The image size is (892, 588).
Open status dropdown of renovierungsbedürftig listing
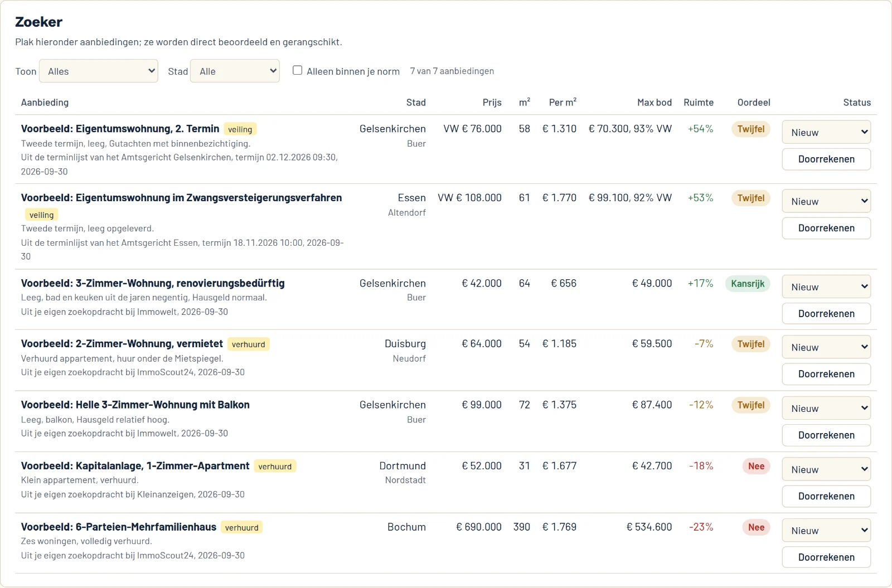pyautogui.click(x=826, y=286)
